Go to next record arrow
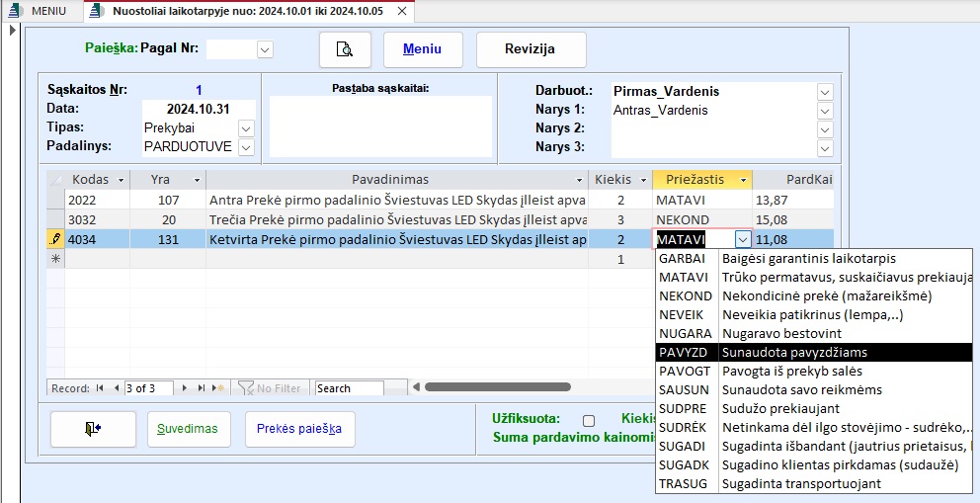The width and height of the screenshot is (980, 503). click(x=185, y=388)
